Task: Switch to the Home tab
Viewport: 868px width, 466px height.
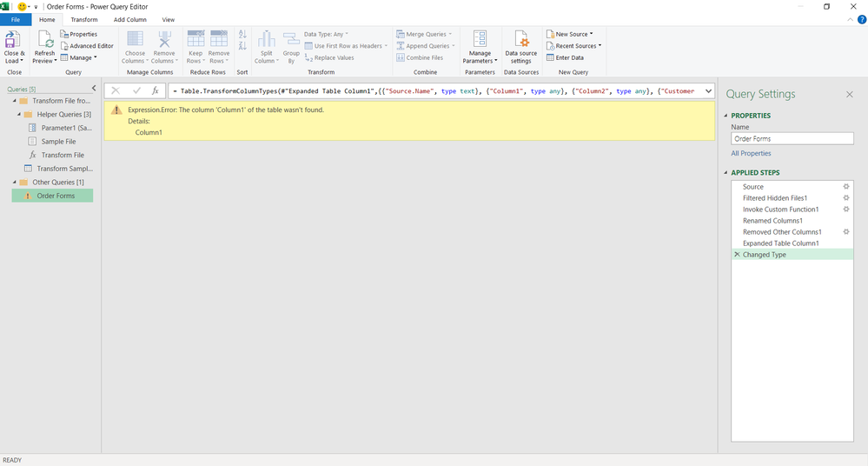Action: coord(47,19)
